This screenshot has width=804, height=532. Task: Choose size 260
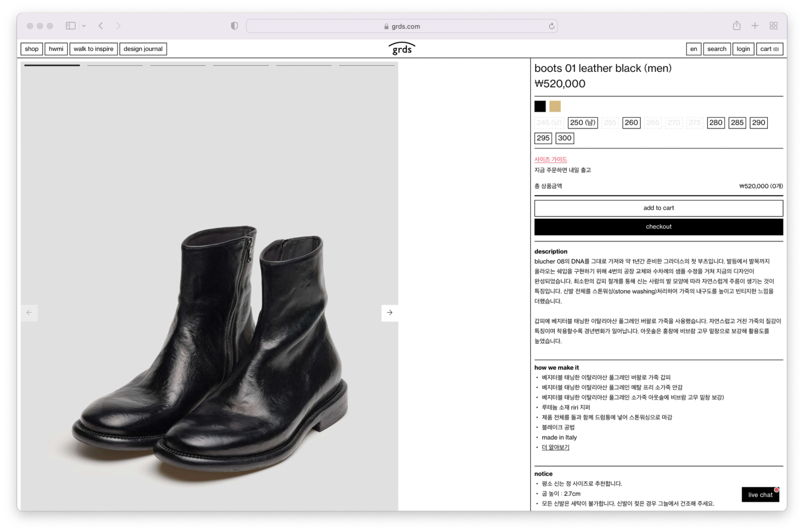point(631,123)
